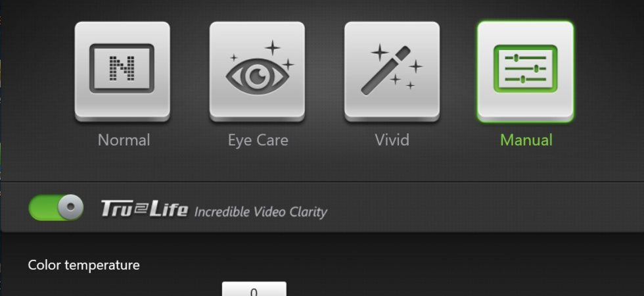
Task: Click the Vivid text label
Action: coord(392,140)
